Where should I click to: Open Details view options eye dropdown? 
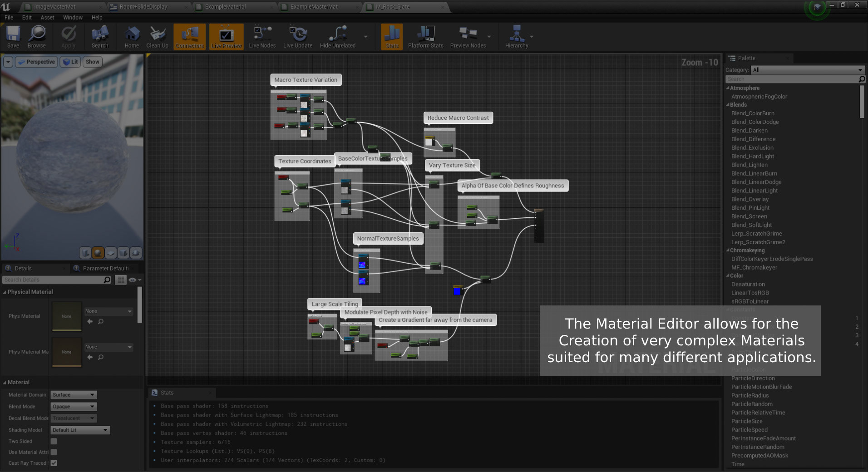135,280
